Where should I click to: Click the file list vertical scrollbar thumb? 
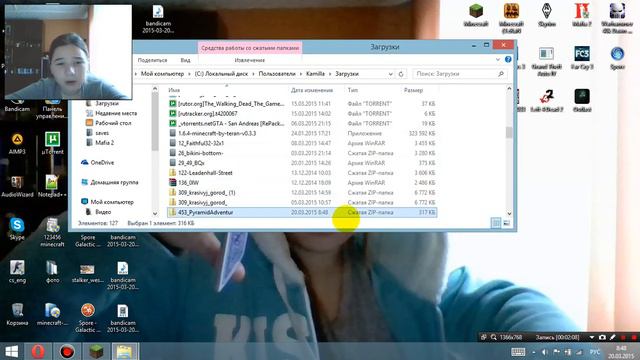[x=509, y=132]
